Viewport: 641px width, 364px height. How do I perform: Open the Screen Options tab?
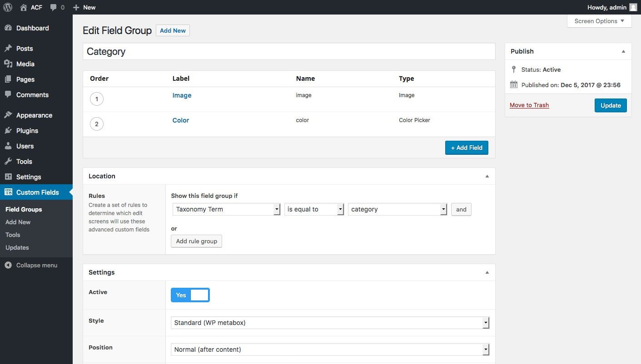click(599, 21)
